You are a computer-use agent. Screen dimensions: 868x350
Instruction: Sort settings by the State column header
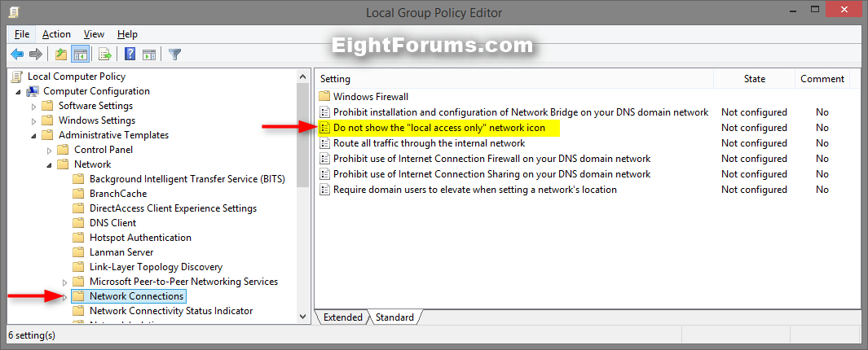click(754, 79)
